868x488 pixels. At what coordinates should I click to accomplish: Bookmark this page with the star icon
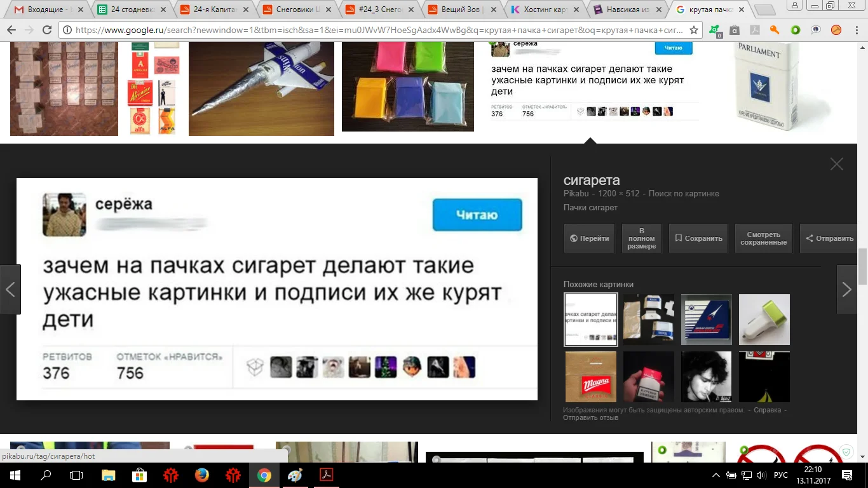(x=694, y=30)
